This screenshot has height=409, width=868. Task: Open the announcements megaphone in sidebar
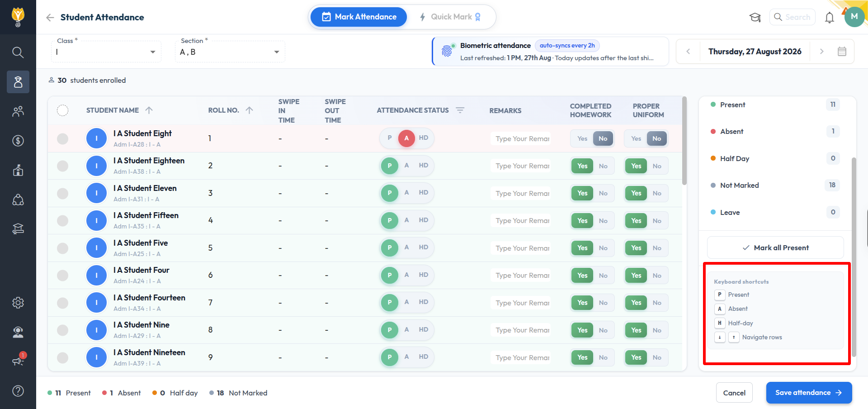pos(18,361)
